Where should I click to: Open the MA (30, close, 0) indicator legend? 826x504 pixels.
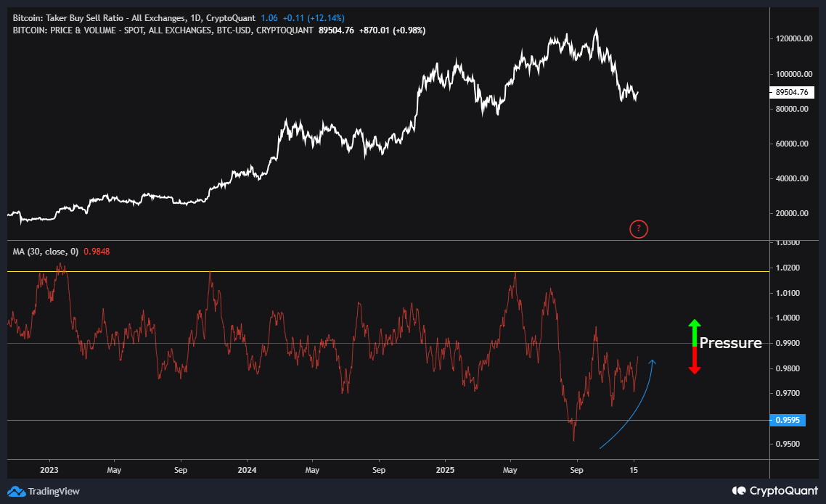(x=42, y=251)
